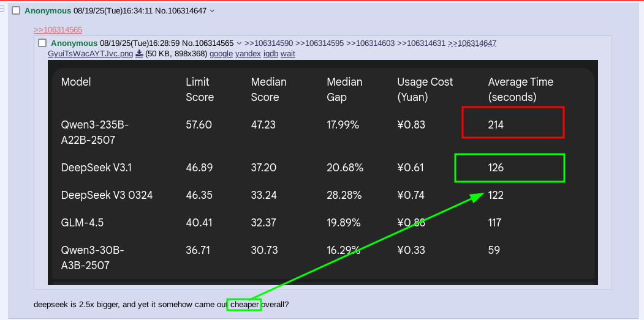This screenshot has height=320, width=644.
Task: Click the Limit Score value 40.41
Action: [x=199, y=222]
